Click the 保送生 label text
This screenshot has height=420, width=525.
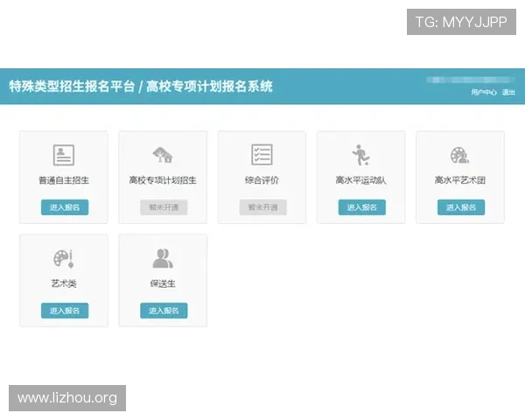(x=163, y=283)
